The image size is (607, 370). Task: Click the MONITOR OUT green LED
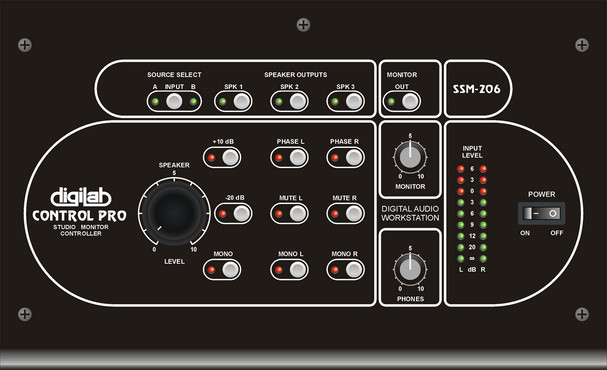(391, 102)
